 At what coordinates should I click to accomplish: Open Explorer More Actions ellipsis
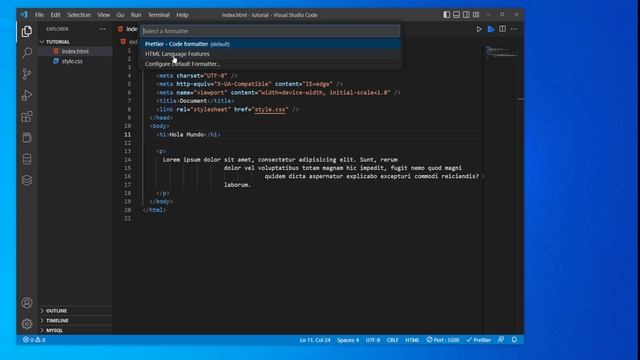coord(102,29)
